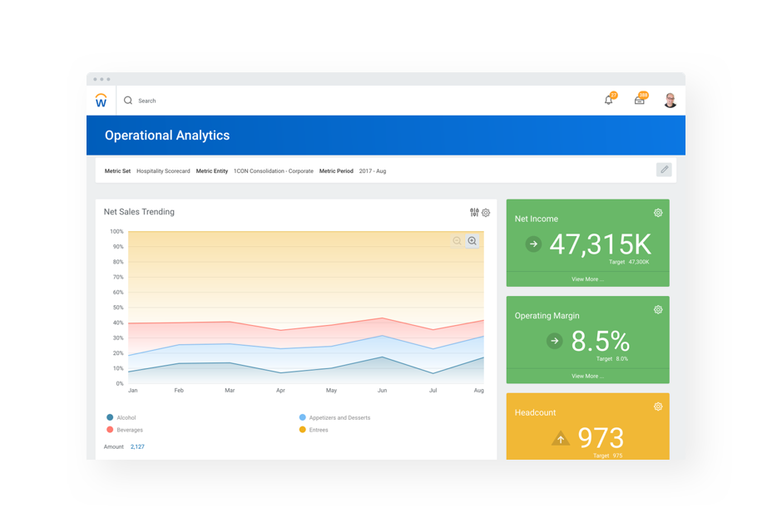
Task: Toggle Alcohol series in chart legend
Action: pyautogui.click(x=126, y=417)
